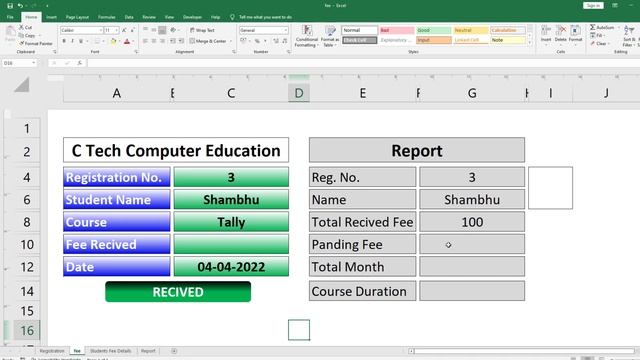
Task: Switch to the Formulas tab
Action: point(107,17)
